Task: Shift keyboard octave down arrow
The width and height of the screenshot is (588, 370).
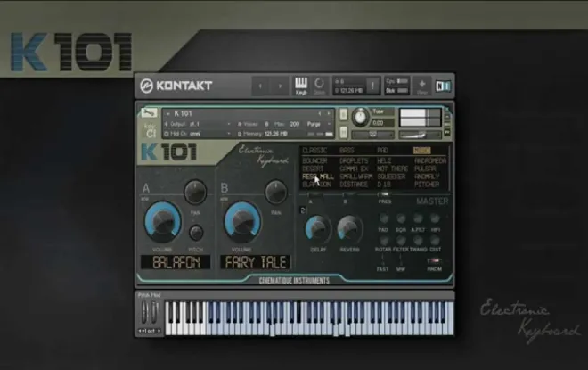Action: click(142, 331)
